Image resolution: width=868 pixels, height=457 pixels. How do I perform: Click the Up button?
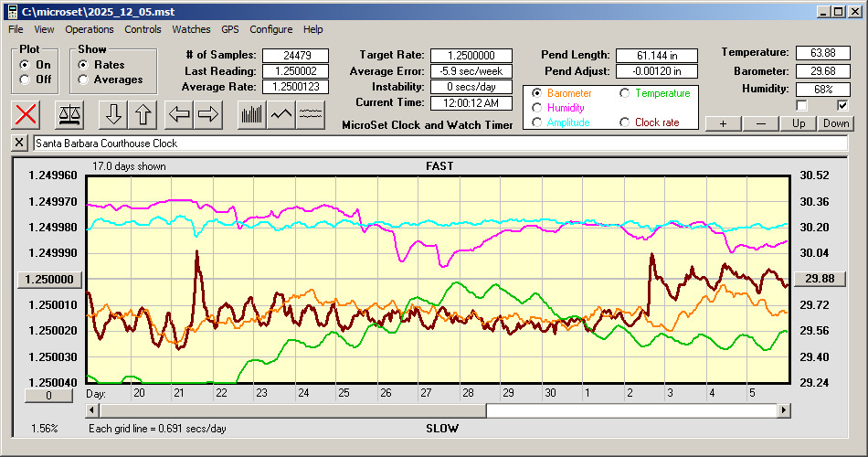(x=799, y=123)
